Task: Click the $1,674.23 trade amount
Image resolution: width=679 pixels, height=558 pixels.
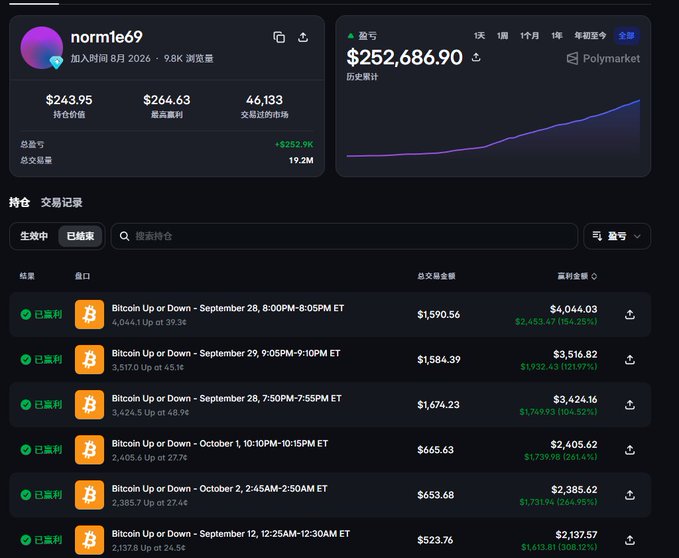Action: pyautogui.click(x=438, y=404)
